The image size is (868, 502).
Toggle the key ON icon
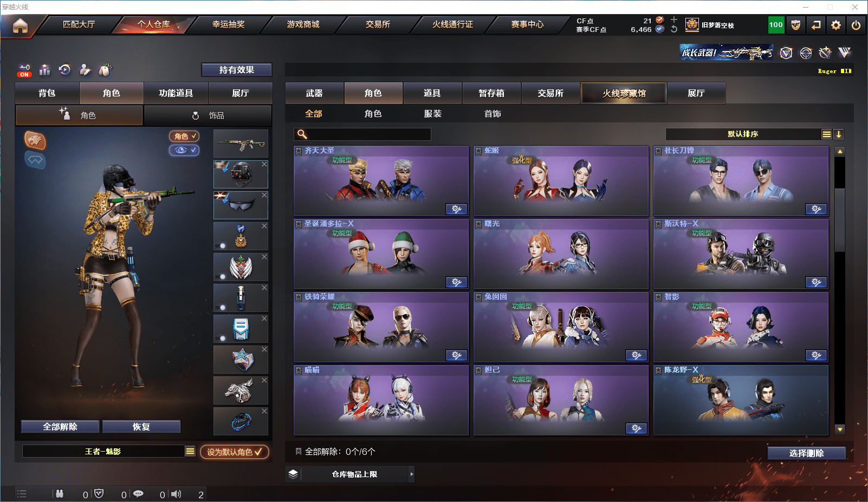click(x=24, y=70)
